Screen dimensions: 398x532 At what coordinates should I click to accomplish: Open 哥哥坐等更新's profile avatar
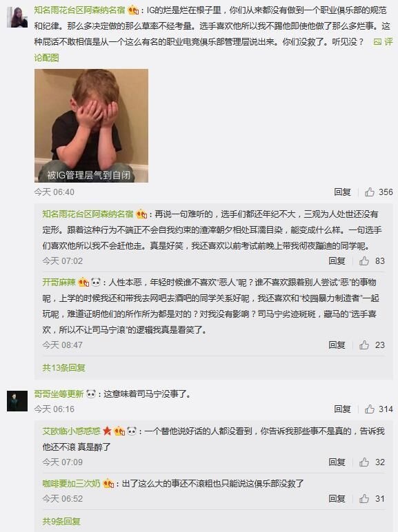(x=17, y=401)
